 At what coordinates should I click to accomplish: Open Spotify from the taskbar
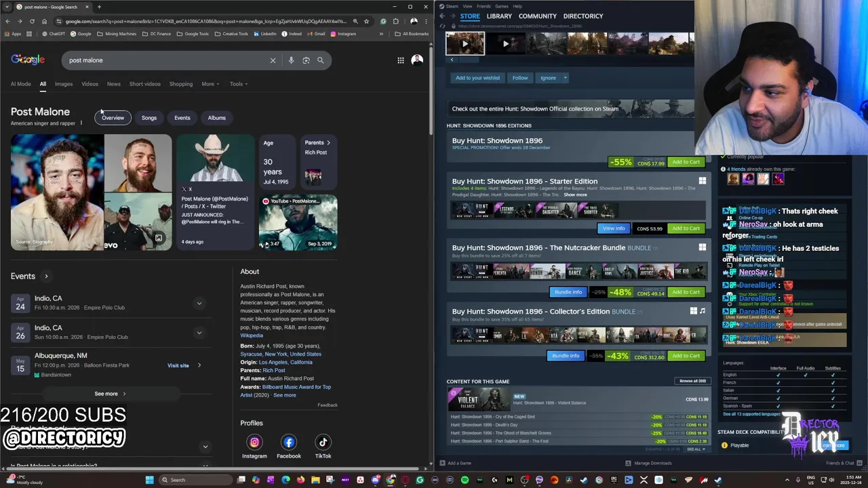[x=465, y=480]
